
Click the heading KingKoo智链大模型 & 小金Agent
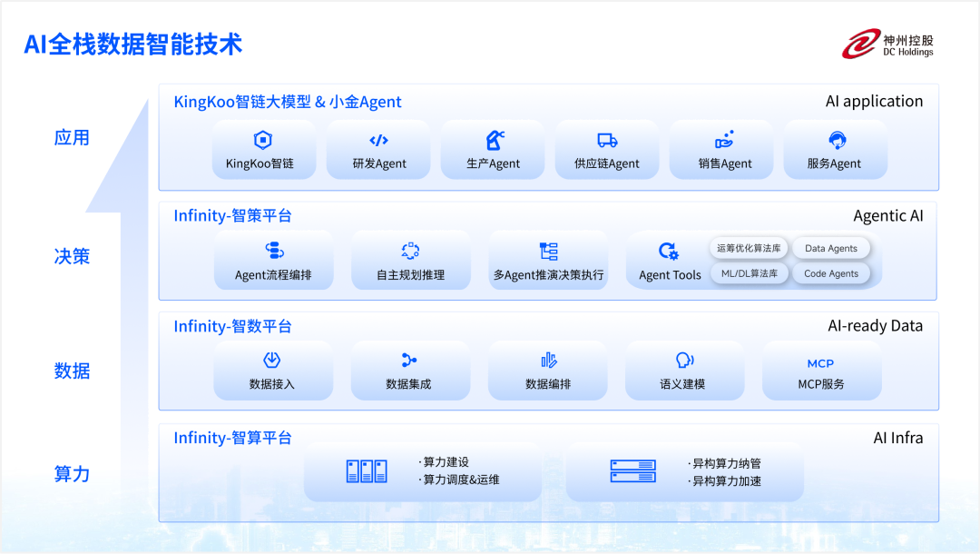[x=288, y=102]
